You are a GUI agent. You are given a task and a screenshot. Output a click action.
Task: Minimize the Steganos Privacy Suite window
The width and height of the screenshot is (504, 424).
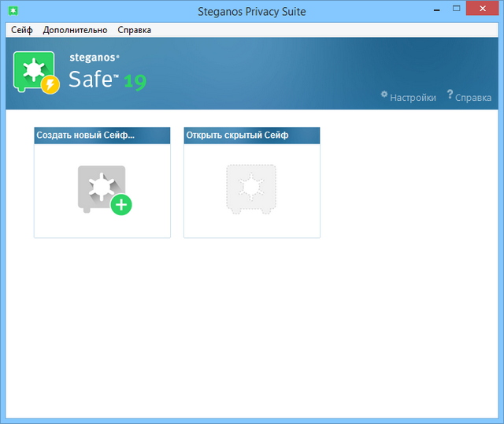click(432, 9)
